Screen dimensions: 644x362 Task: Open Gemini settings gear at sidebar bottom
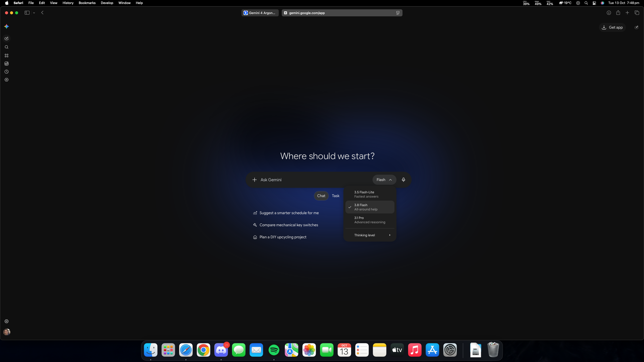pyautogui.click(x=7, y=321)
